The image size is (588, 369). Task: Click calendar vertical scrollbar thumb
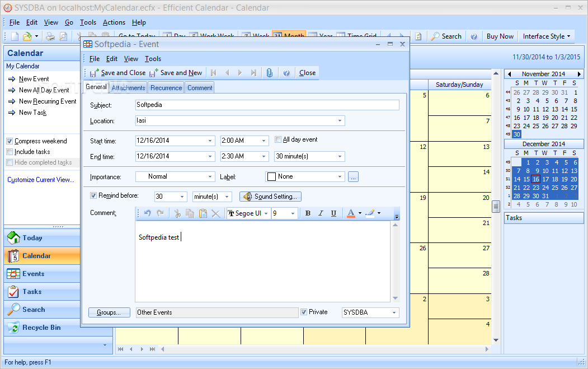tap(496, 206)
